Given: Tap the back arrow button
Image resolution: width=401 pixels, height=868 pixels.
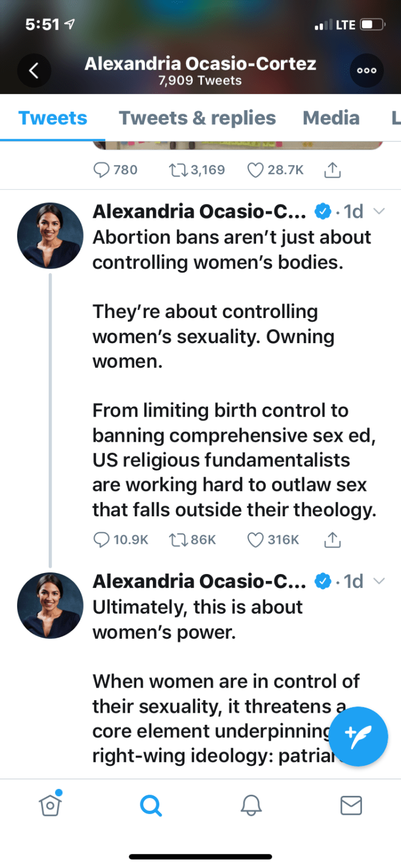Looking at the screenshot, I should point(34,71).
